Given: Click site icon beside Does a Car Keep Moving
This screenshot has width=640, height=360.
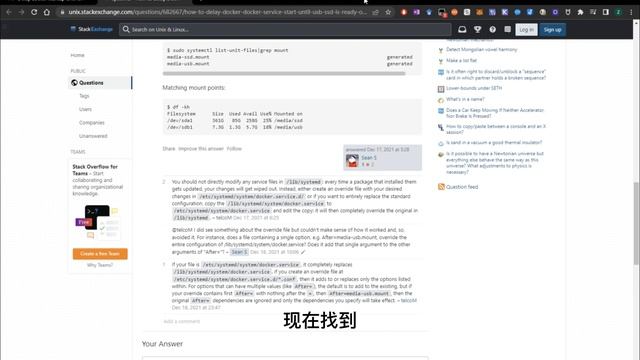Looking at the screenshot, I should click(441, 111).
